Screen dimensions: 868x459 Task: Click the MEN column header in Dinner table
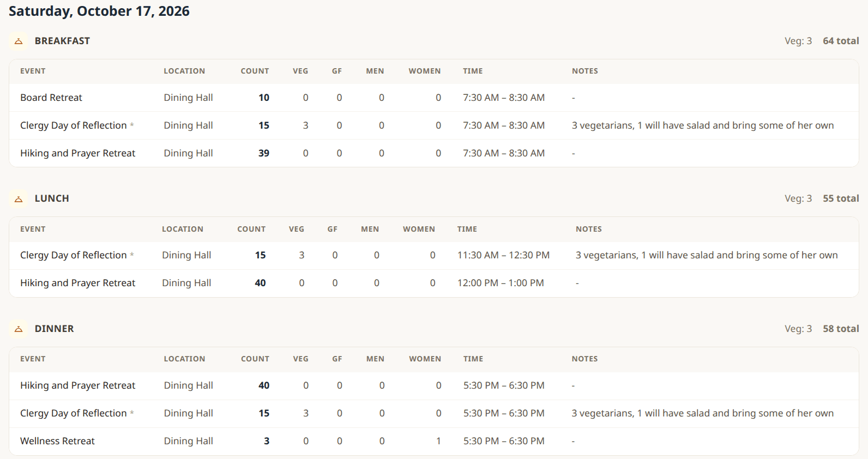pos(375,359)
